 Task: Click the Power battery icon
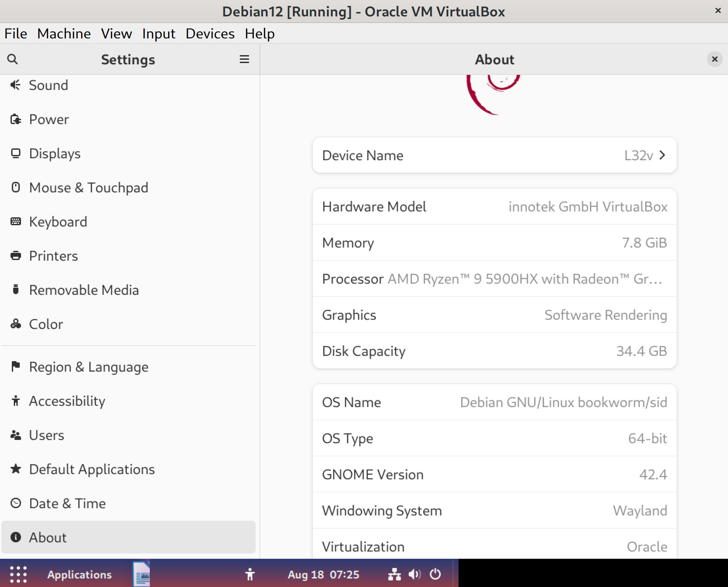tap(15, 120)
